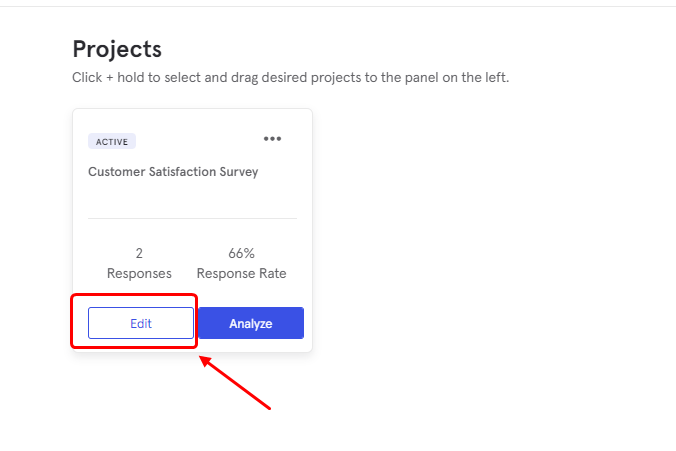Analyze the Customer Satisfaction Survey results
The height and width of the screenshot is (451, 676).
click(x=251, y=323)
